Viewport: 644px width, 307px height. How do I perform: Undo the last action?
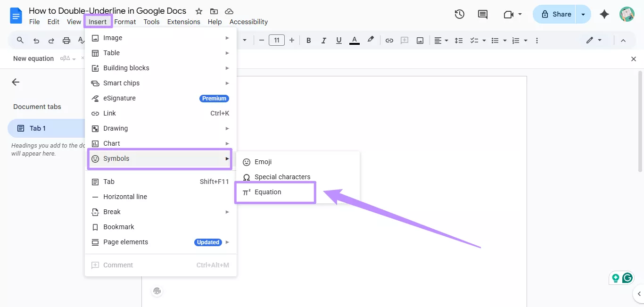point(36,41)
